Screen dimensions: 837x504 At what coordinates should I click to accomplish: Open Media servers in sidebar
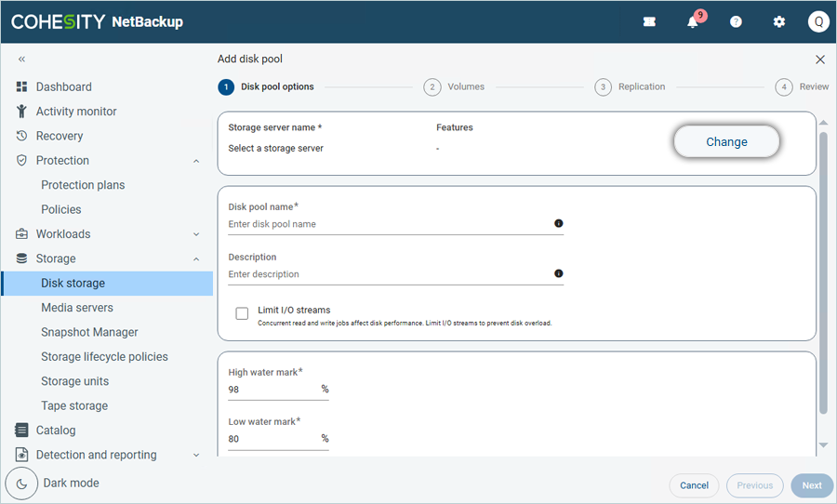click(77, 308)
